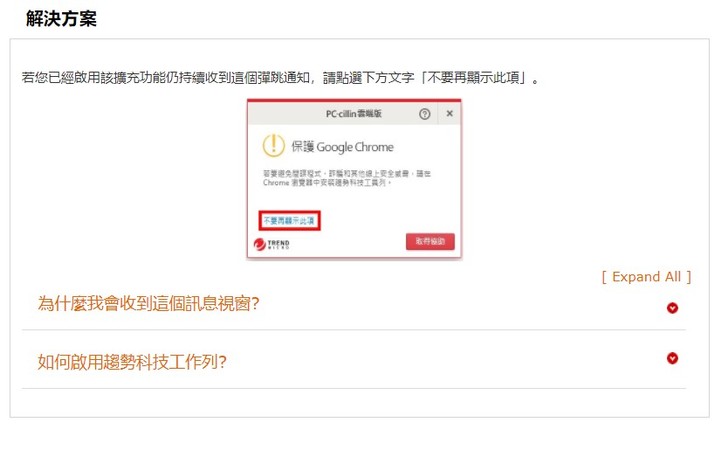The height and width of the screenshot is (450, 728).
Task: Click the help question-mark icon in PC-cillin dialog
Action: pos(424,114)
